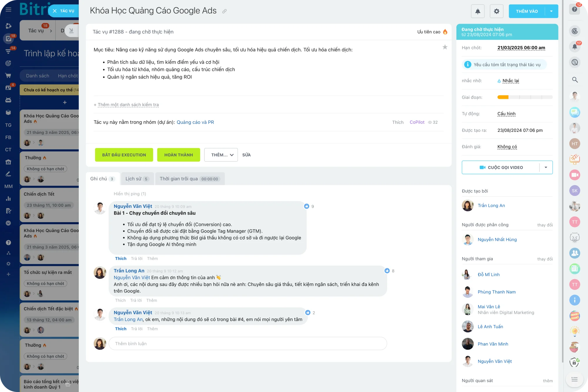This screenshot has height=392, width=588.
Task: Start CUỘC GỌI VIDEO call
Action: pyautogui.click(x=501, y=167)
